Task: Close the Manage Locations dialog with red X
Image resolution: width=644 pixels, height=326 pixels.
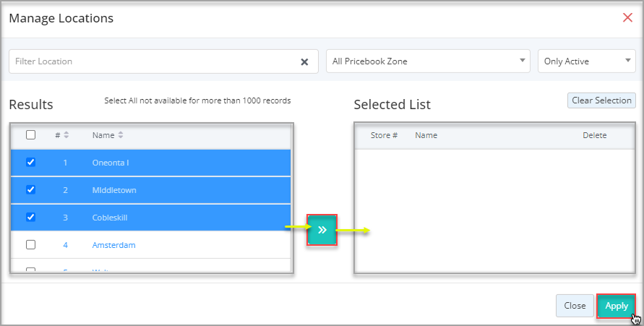Action: click(x=627, y=17)
